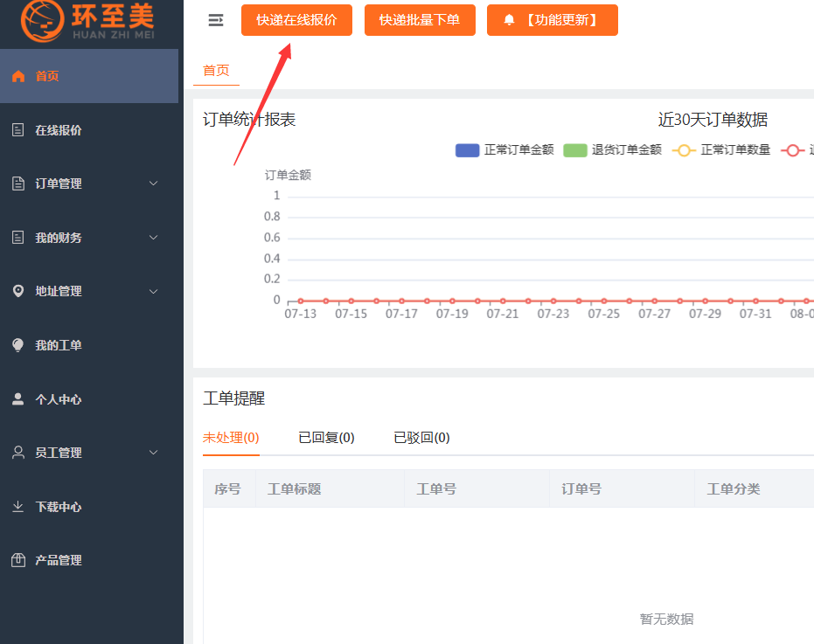Click the 快递批量下单 button

coord(419,20)
